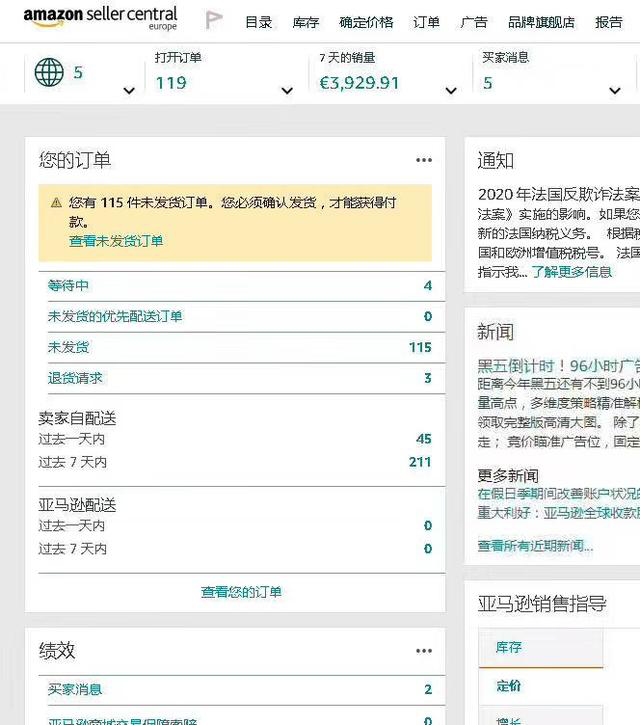Select the 定价 tab in 亚马逊销售指导
This screenshot has height=725, width=640.
click(x=541, y=686)
